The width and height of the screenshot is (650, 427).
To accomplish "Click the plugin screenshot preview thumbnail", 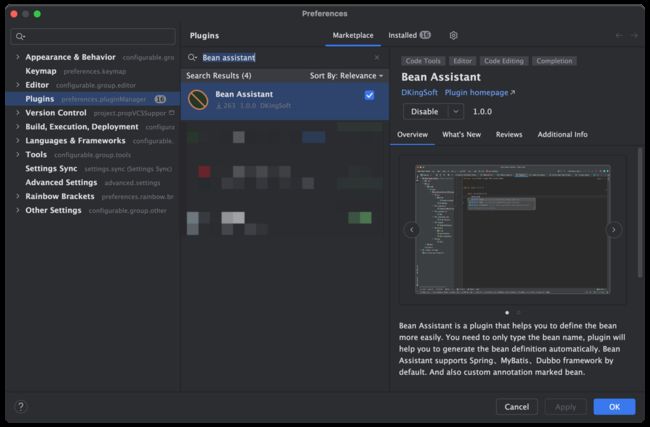I will click(x=513, y=229).
